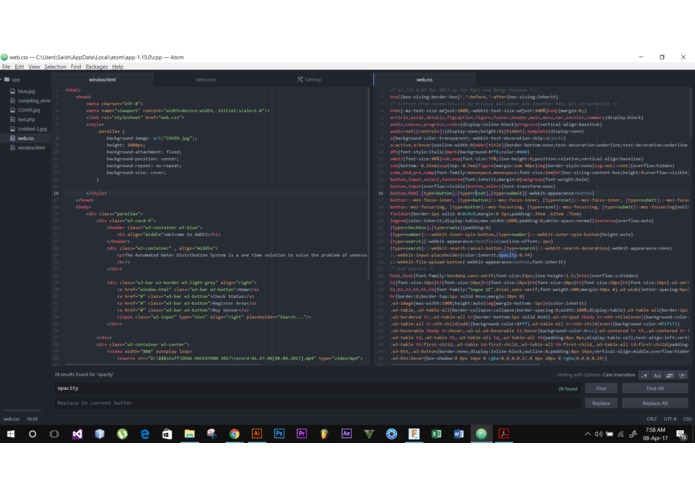Open Adobe Photoshop from taskbar

coord(279,434)
